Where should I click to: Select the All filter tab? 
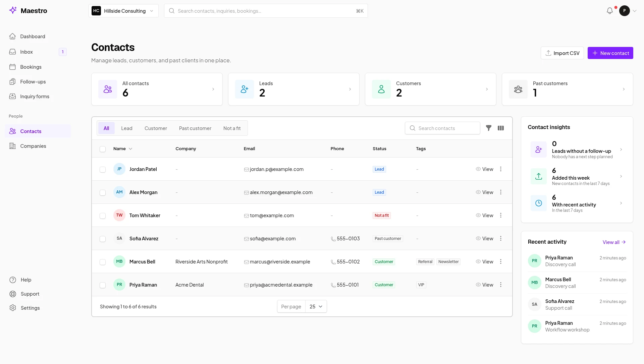(106, 128)
